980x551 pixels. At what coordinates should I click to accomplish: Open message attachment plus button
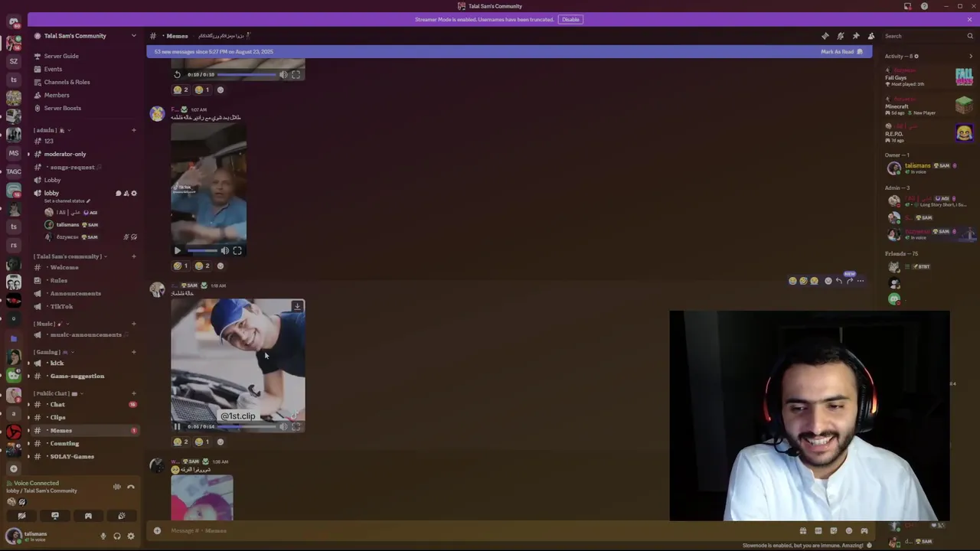tap(157, 530)
